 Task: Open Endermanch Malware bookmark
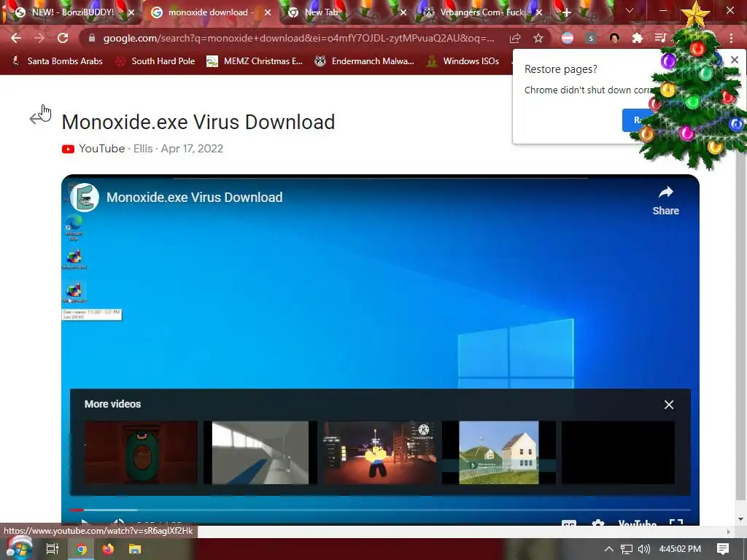click(x=365, y=61)
